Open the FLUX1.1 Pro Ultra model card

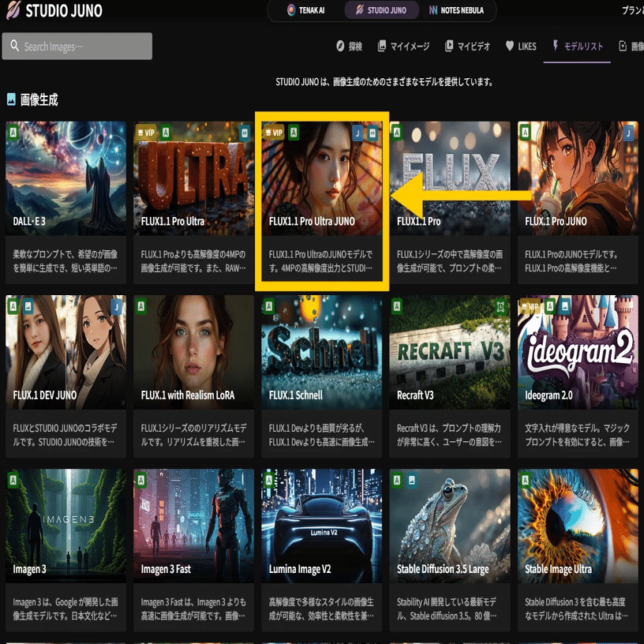coord(194,203)
